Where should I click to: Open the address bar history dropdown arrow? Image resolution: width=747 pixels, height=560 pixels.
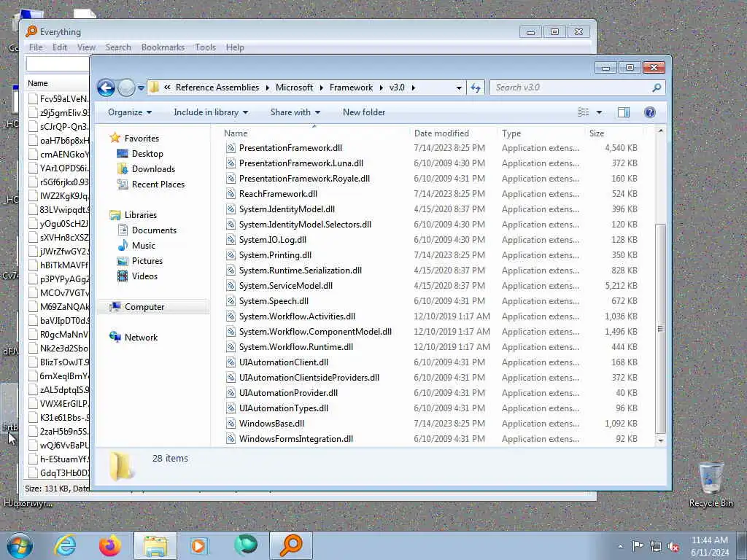[x=459, y=88]
